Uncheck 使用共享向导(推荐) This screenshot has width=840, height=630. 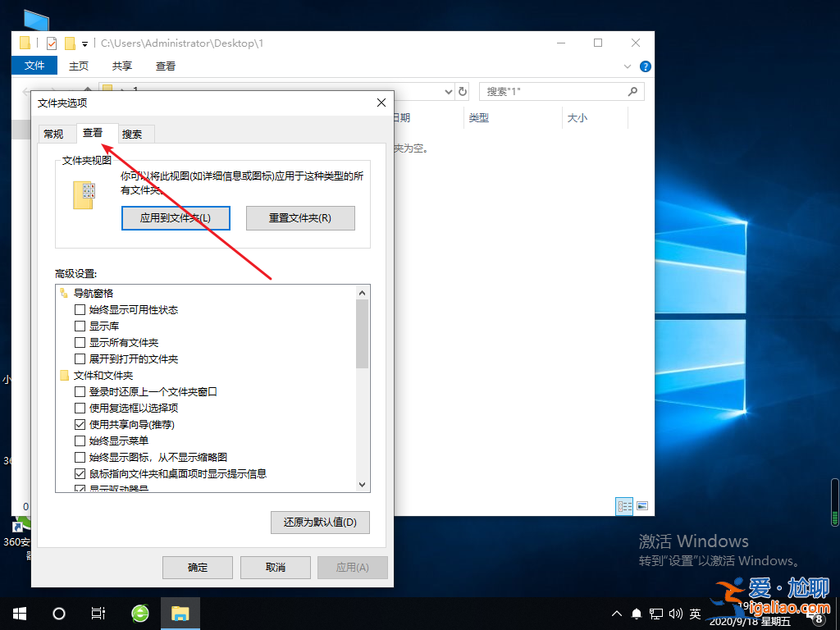(x=80, y=426)
